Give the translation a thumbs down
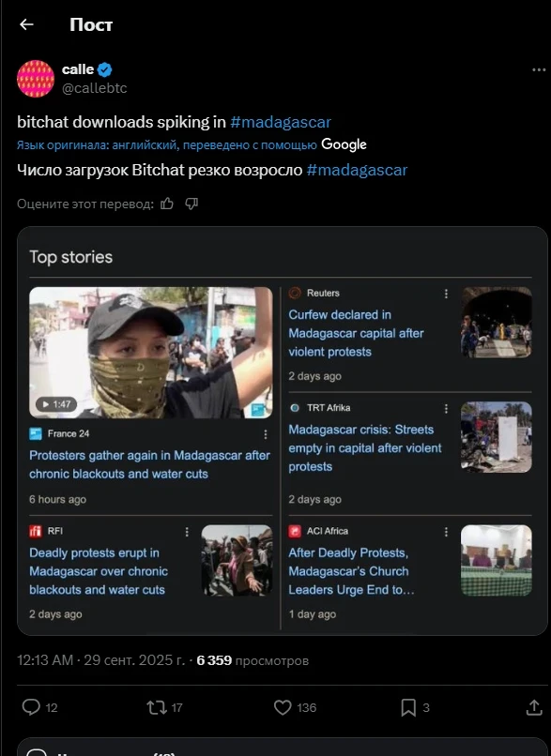This screenshot has height=756, width=551. point(191,202)
